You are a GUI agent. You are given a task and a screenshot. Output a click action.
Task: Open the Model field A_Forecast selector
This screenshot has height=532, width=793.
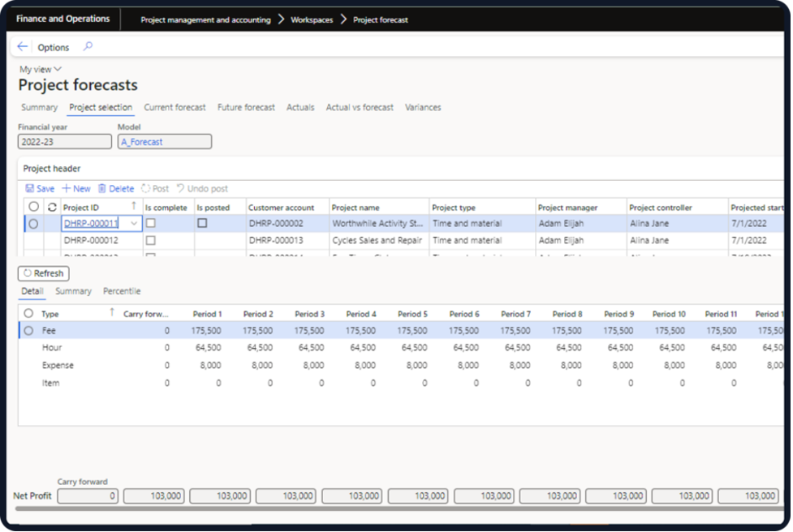coord(164,141)
